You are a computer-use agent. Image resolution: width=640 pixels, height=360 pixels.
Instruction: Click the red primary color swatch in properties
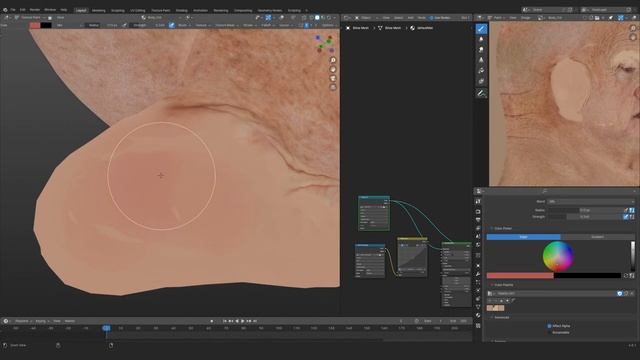pos(520,276)
